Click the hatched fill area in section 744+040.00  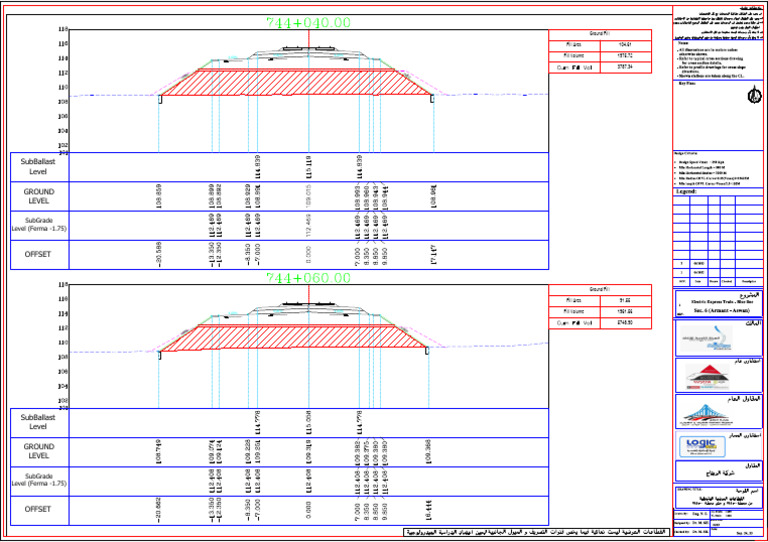[x=296, y=82]
